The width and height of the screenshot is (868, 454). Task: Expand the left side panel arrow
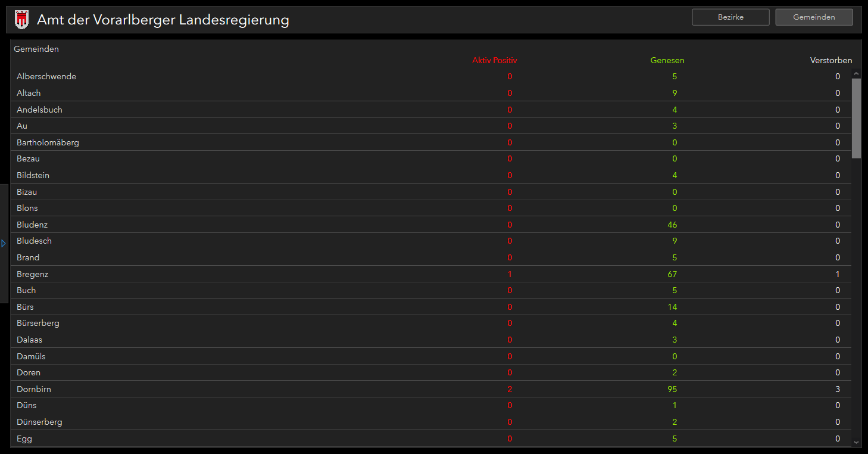[4, 243]
